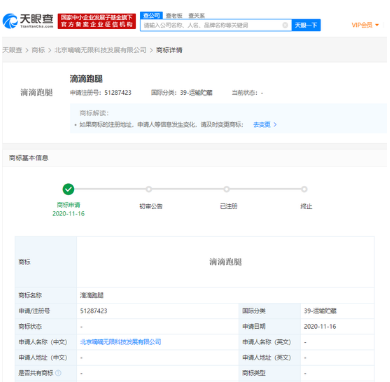Open the VIP会员 dropdown
This screenshot has width=390, height=382.
point(365,25)
